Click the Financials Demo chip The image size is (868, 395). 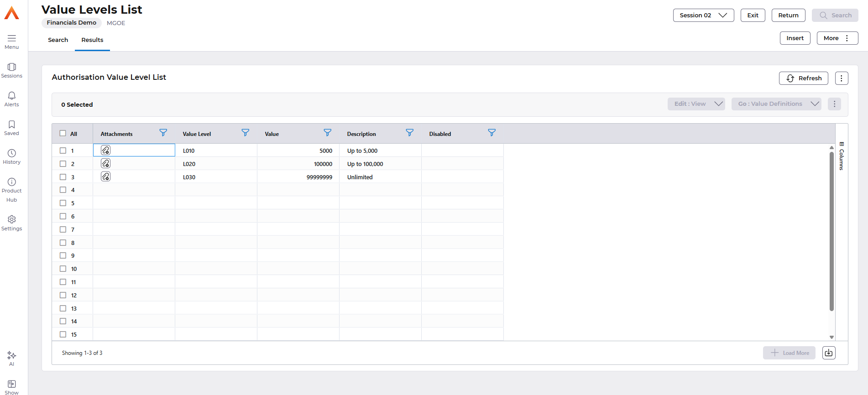point(72,23)
